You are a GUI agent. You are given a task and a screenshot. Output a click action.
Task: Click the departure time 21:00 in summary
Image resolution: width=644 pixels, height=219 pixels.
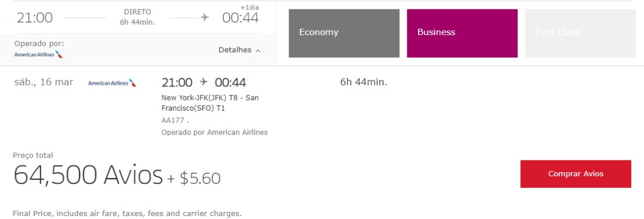pos(35,18)
